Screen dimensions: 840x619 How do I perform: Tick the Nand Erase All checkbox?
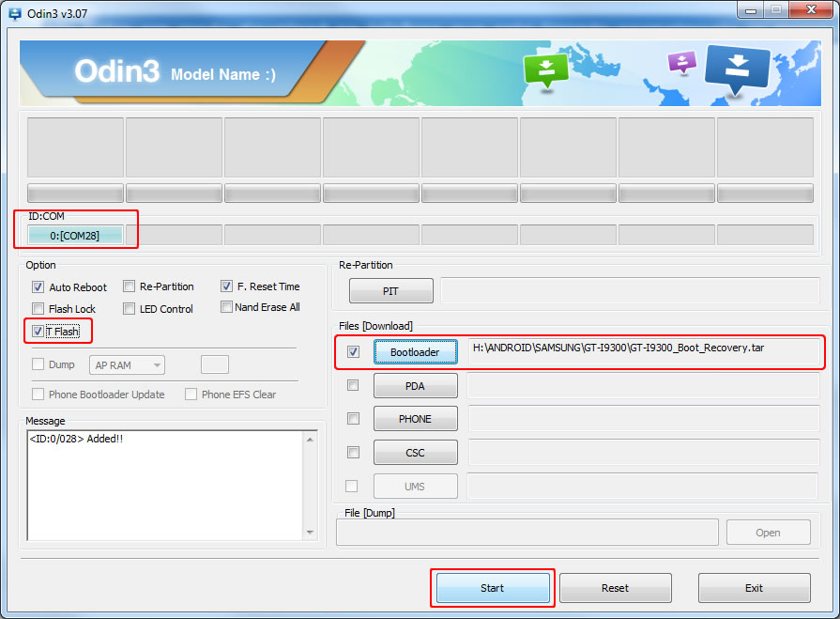[x=226, y=307]
